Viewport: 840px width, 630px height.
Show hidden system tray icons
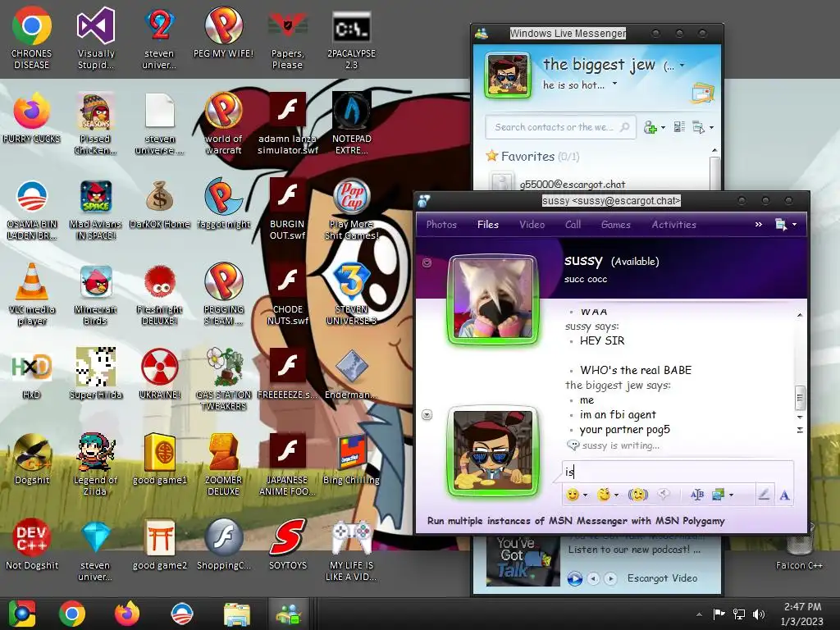699,614
